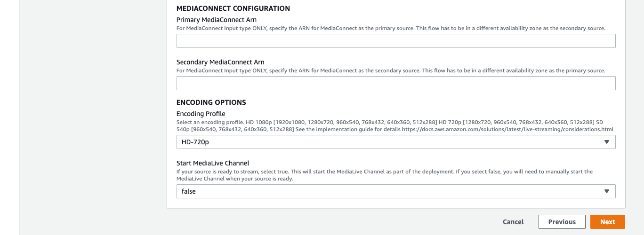Click the secondary source ARN description text

pyautogui.click(x=391, y=70)
